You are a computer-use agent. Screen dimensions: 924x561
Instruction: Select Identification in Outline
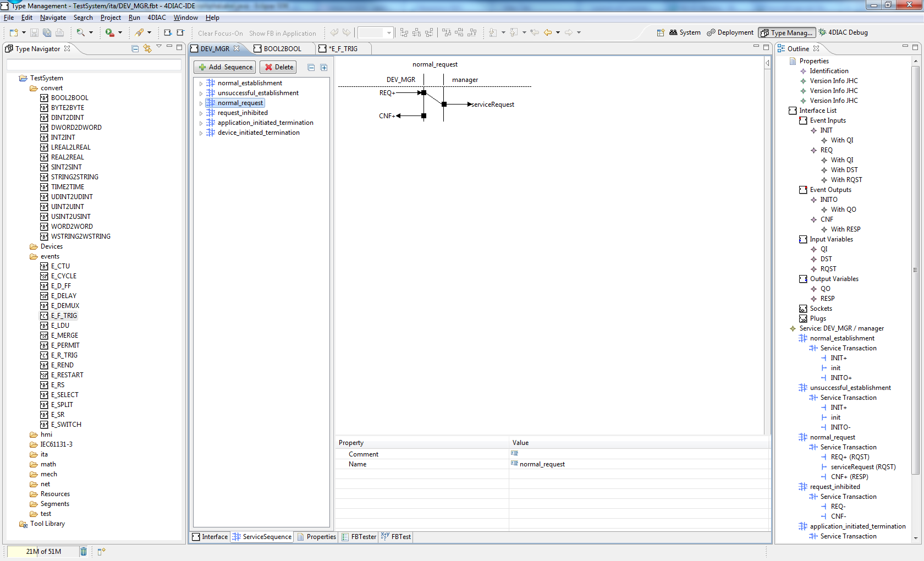(x=829, y=71)
